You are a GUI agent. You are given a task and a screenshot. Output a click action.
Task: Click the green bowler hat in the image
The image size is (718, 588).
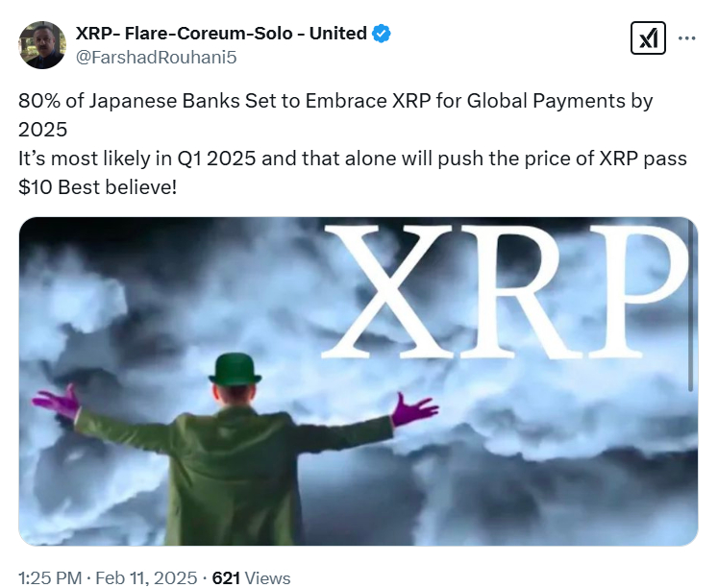pos(235,369)
